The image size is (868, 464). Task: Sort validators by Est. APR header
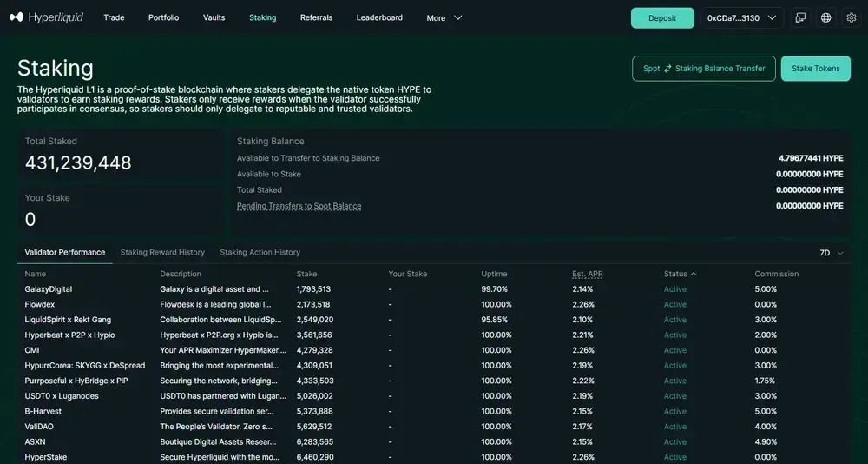[x=587, y=274]
